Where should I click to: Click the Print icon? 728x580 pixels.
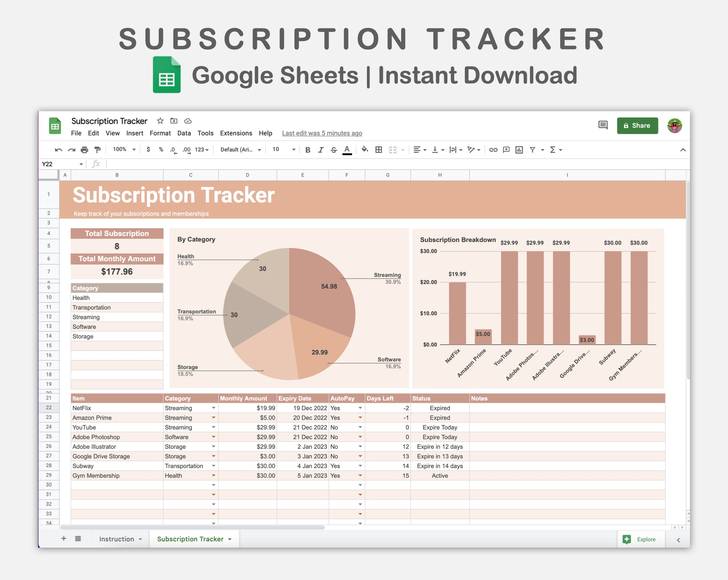85,150
